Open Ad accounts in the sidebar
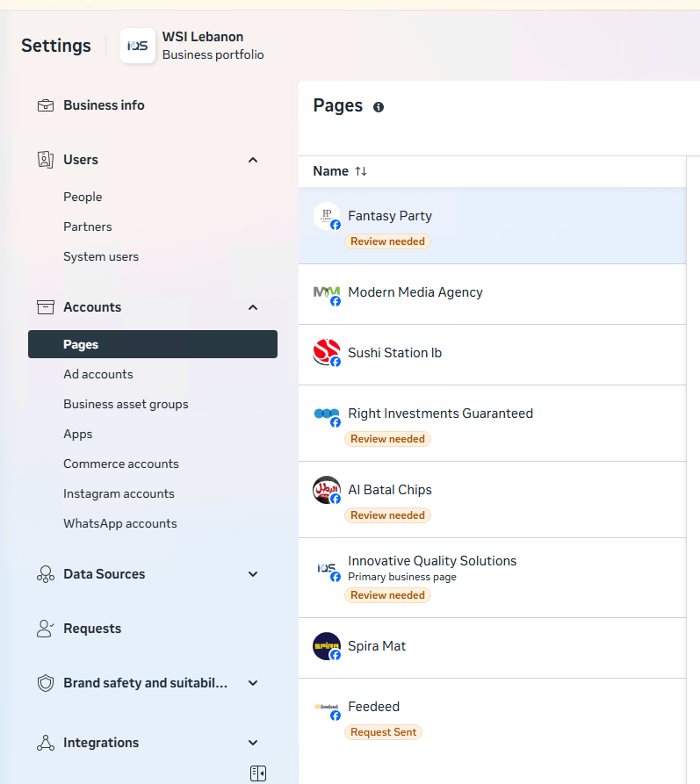This screenshot has width=700, height=784. [x=98, y=374]
